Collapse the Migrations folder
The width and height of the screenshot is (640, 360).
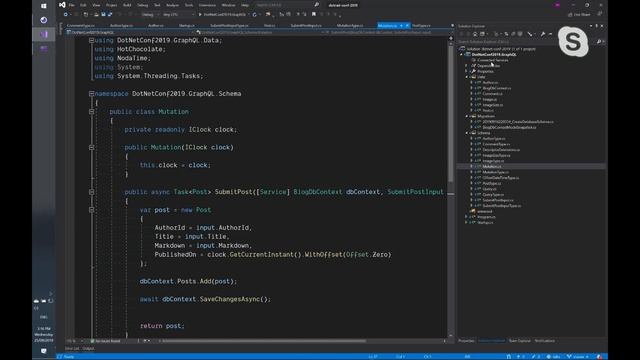pos(467,116)
